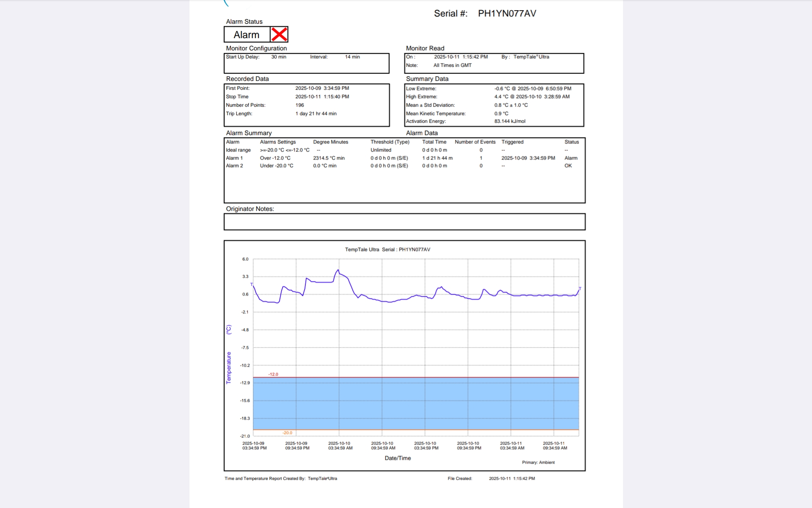812x508 pixels.
Task: Click the Monitor Read On date value
Action: [461, 57]
